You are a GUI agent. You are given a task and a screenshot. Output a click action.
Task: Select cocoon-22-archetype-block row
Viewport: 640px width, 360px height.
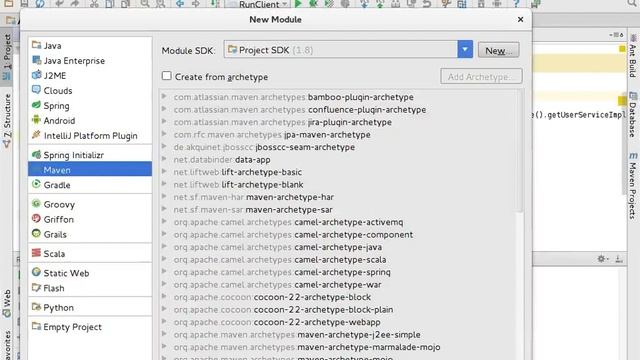point(338,297)
